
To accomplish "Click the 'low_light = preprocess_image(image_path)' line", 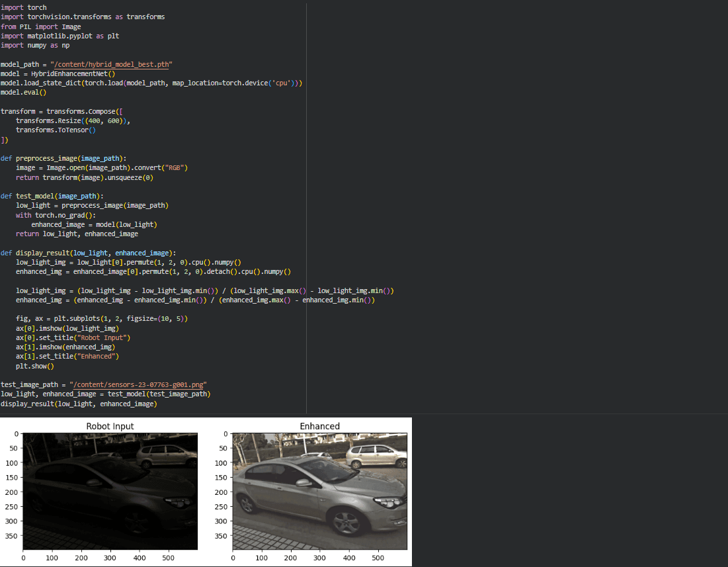I will [92, 205].
